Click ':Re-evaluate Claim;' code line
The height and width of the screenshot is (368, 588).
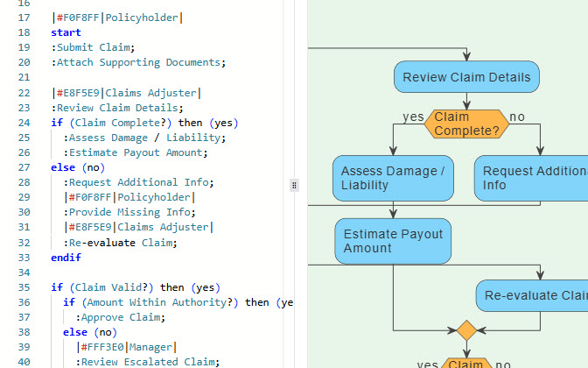[120, 243]
